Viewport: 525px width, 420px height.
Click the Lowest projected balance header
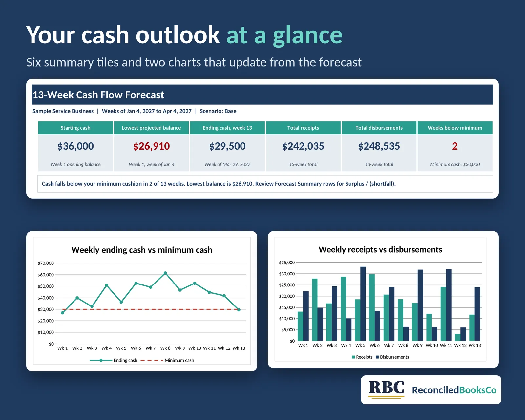[x=151, y=128]
